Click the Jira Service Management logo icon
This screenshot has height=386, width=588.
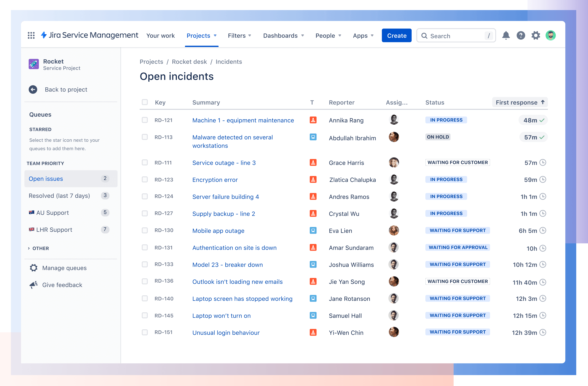46,35
